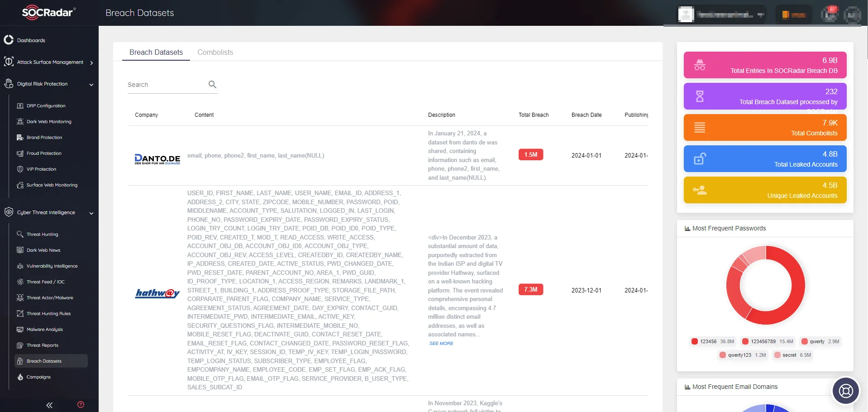Select Breach Datasets in the sidebar

click(51, 361)
